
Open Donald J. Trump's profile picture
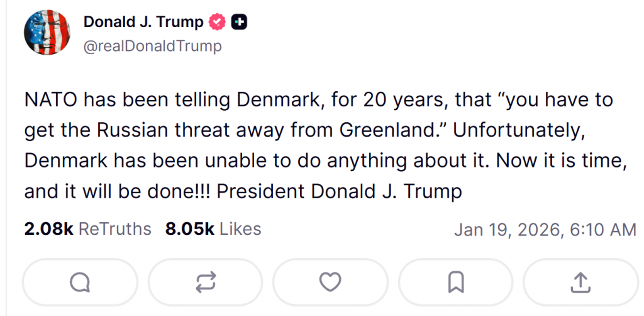pyautogui.click(x=47, y=32)
